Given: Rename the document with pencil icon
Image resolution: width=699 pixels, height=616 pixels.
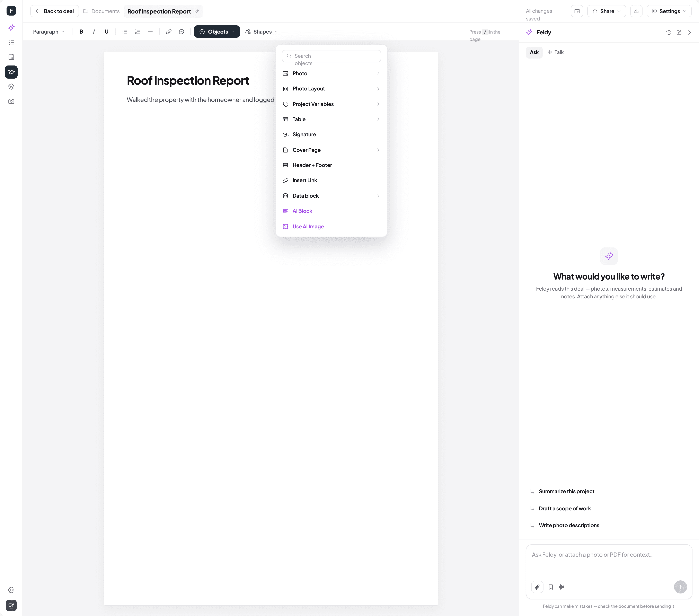Looking at the screenshot, I should pyautogui.click(x=197, y=11).
